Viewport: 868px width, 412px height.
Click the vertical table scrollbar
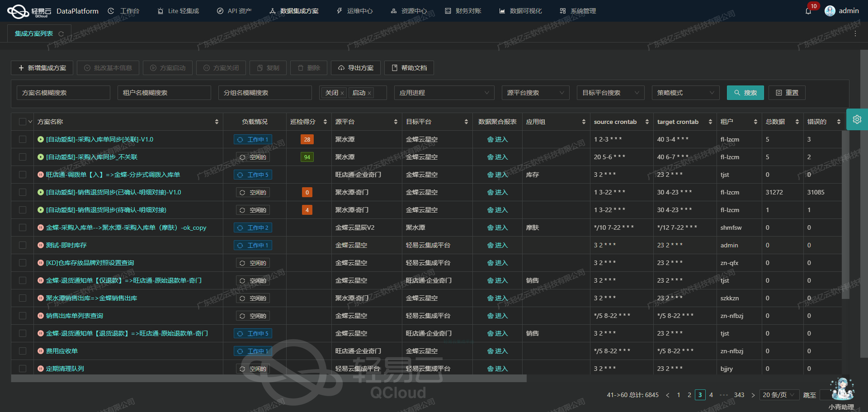845,215
